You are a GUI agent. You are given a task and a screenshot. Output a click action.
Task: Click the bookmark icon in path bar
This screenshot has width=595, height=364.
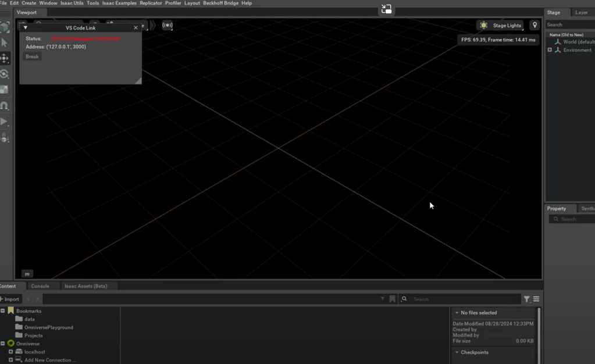click(x=392, y=299)
